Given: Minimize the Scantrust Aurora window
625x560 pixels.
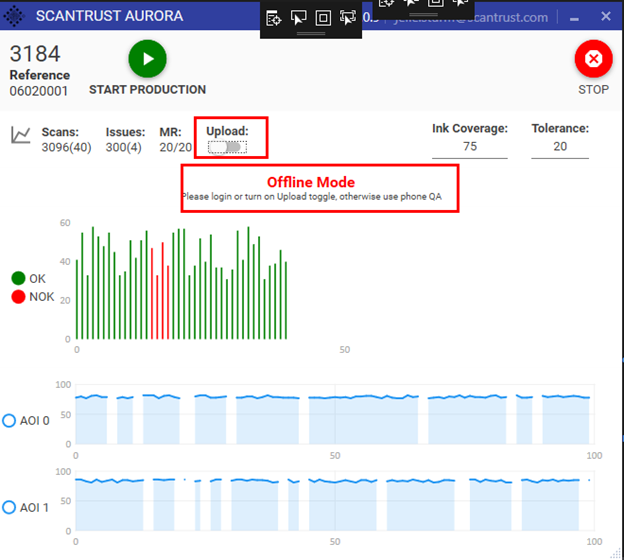Looking at the screenshot, I should click(x=574, y=18).
